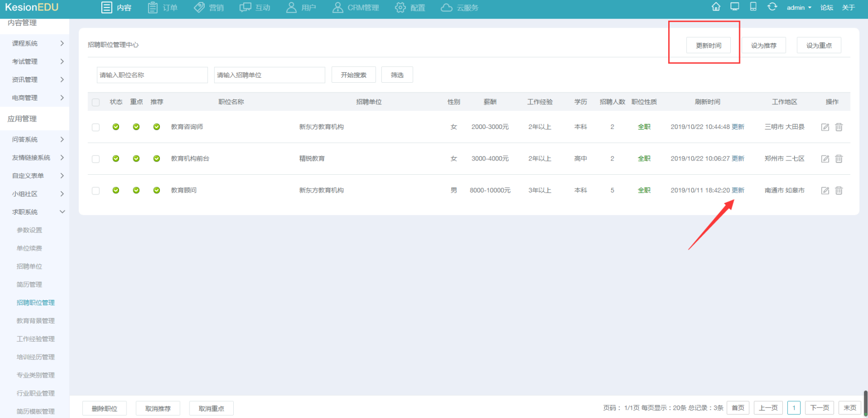
Task: Delete the 教育顾问 job using trash icon
Action: click(839, 191)
